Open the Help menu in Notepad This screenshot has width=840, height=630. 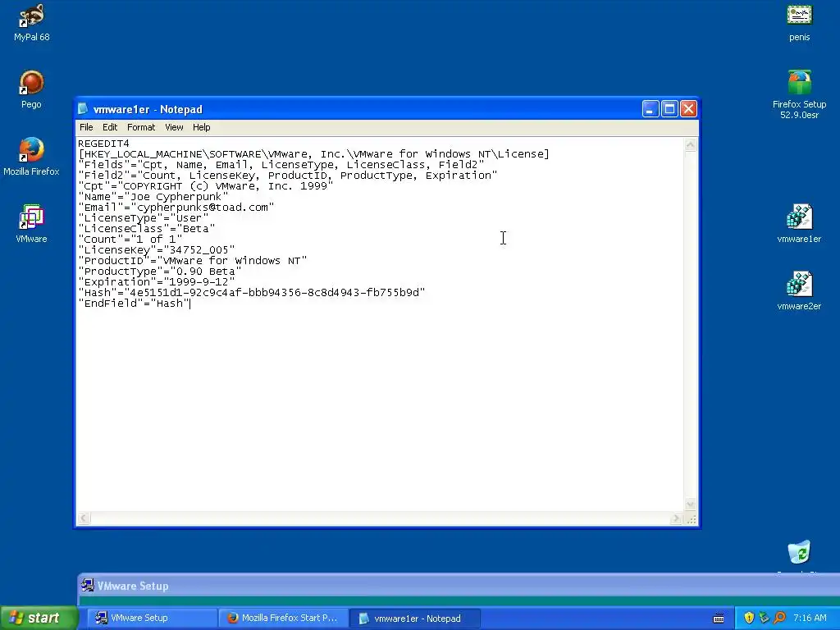(202, 127)
